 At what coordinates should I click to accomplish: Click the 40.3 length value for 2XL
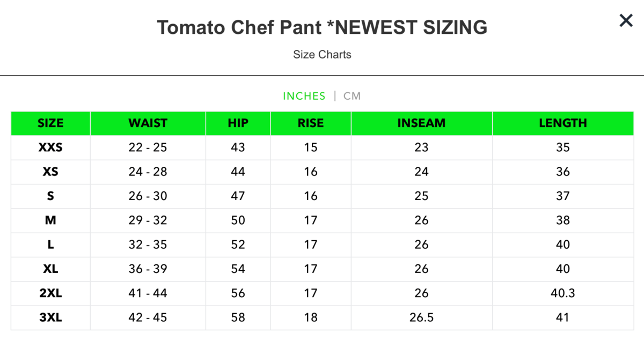point(562,293)
